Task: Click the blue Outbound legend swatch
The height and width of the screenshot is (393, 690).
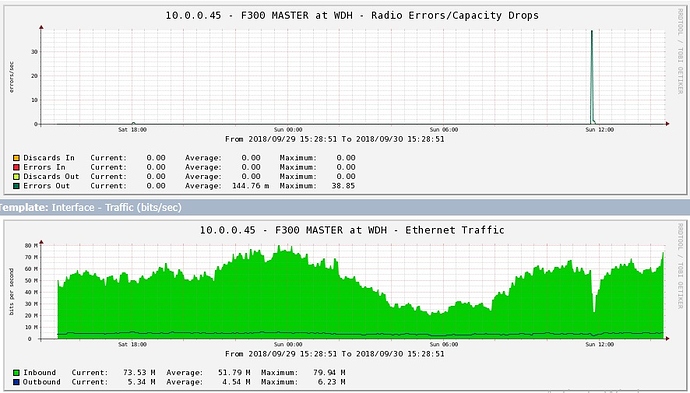Action: coord(16,382)
